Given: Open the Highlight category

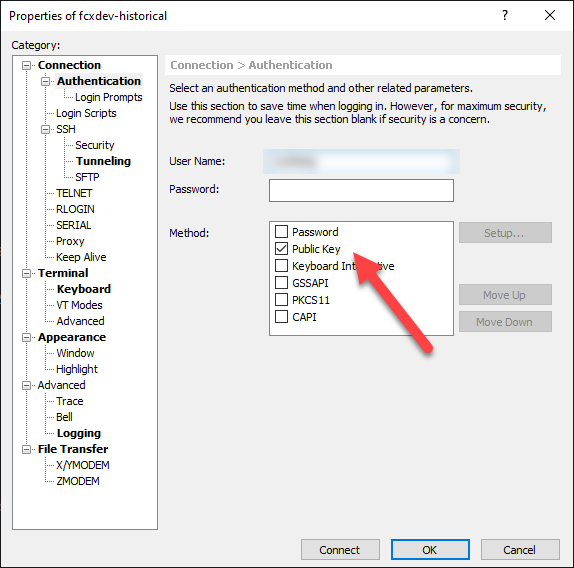Looking at the screenshot, I should (x=77, y=369).
